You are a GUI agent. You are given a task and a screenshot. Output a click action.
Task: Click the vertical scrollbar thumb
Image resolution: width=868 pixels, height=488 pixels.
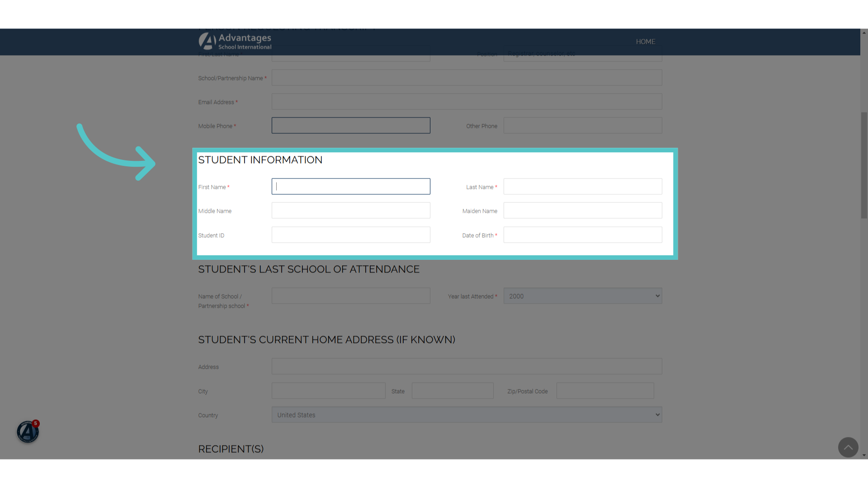click(x=864, y=165)
